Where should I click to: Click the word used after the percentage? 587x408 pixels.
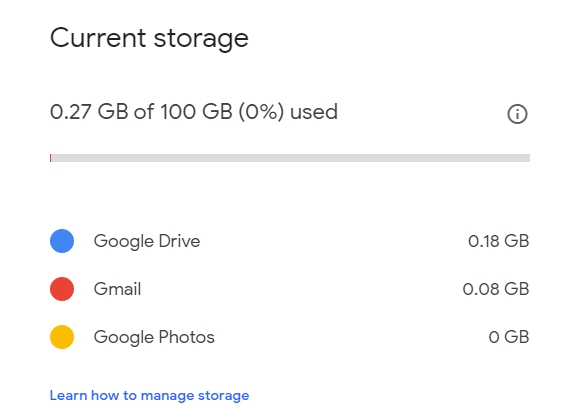(314, 112)
